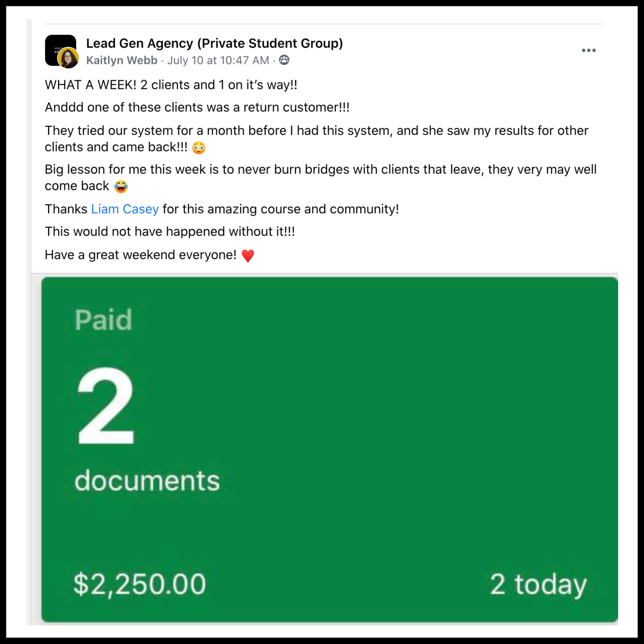Click the Lead Gen Agency group avatar
This screenshot has width=644, height=644.
(60, 50)
